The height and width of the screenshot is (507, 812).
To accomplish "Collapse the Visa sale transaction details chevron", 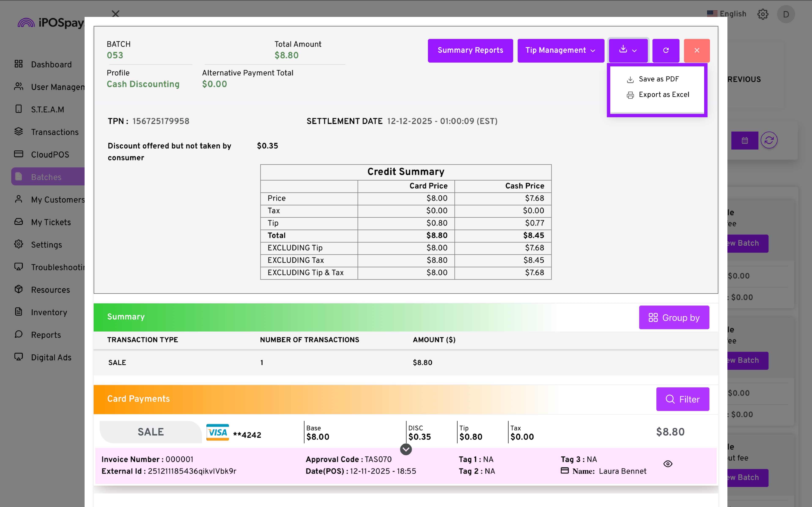I will point(406,449).
